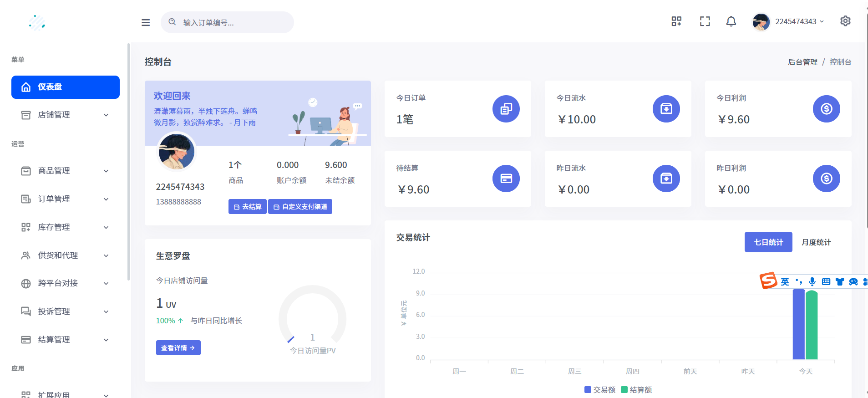The height and width of the screenshot is (398, 868).
Task: Open the 2245474343 user dropdown
Action: point(799,21)
